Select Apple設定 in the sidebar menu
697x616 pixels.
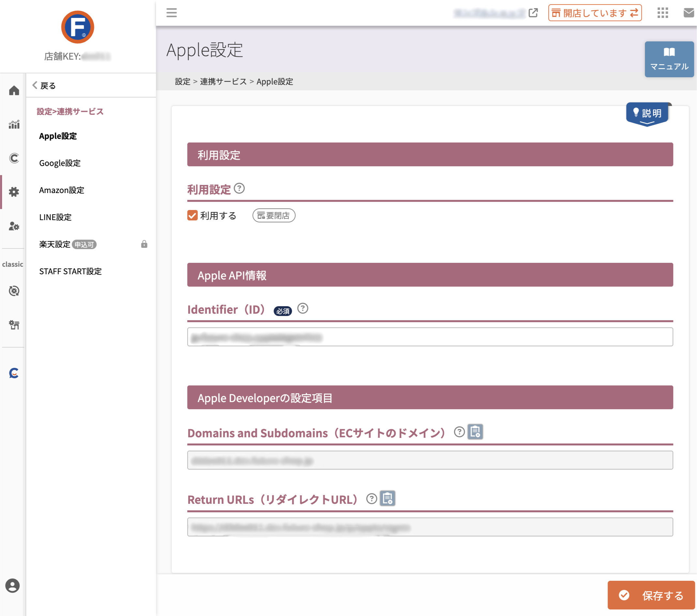[58, 136]
